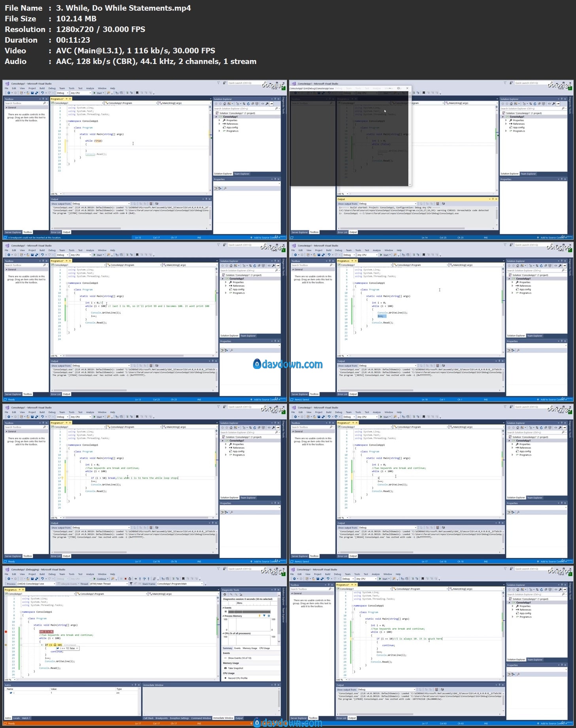Click Zoom In icon in 00:08:51 Diagnostic Tools
This screenshot has width=576, height=728.
(x=231, y=594)
